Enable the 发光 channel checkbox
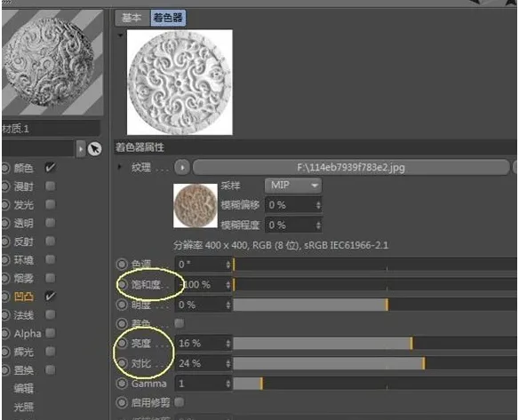 coord(50,204)
